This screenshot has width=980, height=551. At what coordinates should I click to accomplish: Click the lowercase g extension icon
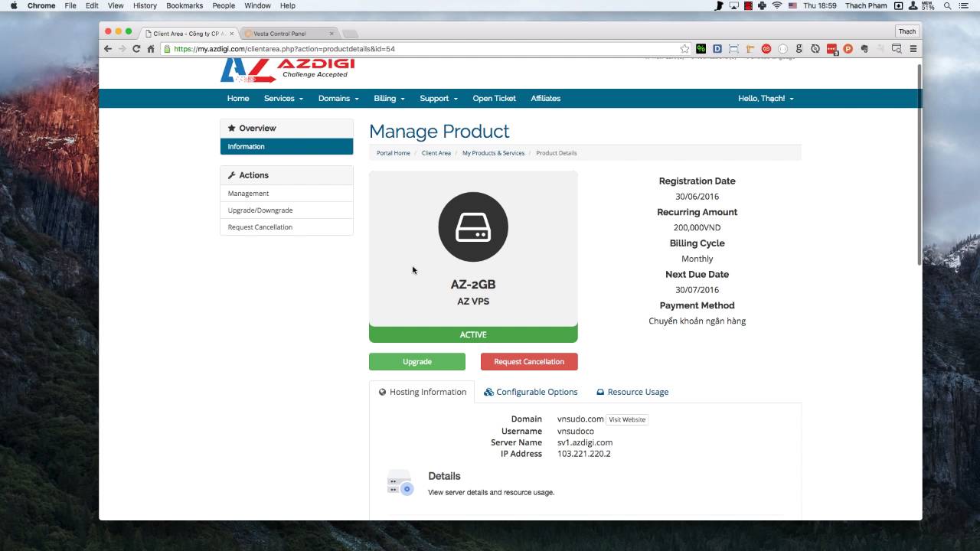click(799, 48)
